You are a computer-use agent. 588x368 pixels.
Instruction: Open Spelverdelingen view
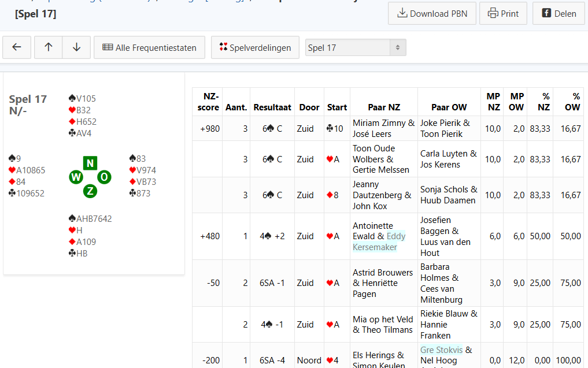[x=255, y=47]
